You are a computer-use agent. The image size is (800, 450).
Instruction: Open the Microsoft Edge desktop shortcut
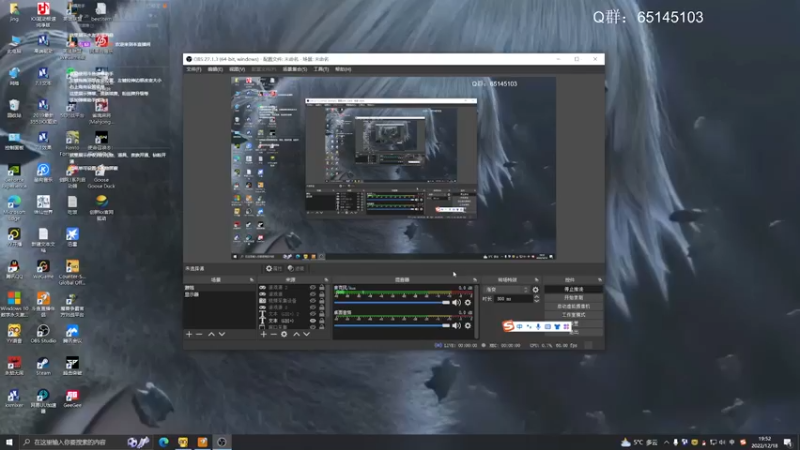pos(14,208)
